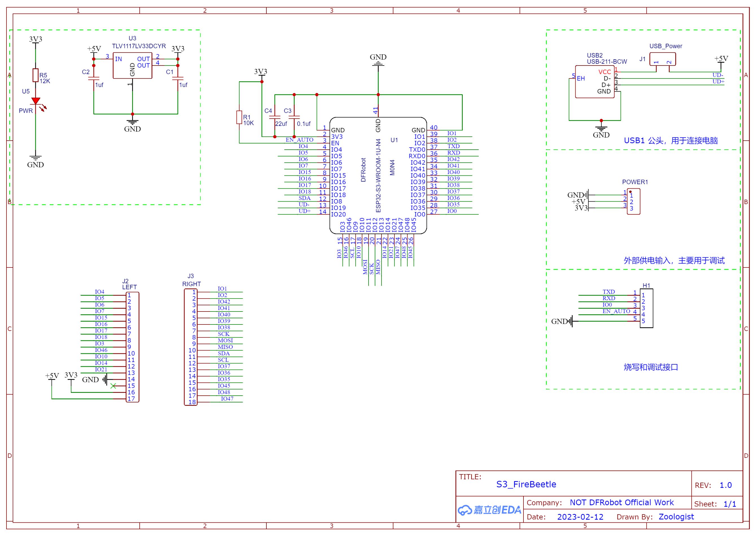Click the vertical MOSI label below U1
The height and width of the screenshot is (536, 756).
pyautogui.click(x=365, y=267)
